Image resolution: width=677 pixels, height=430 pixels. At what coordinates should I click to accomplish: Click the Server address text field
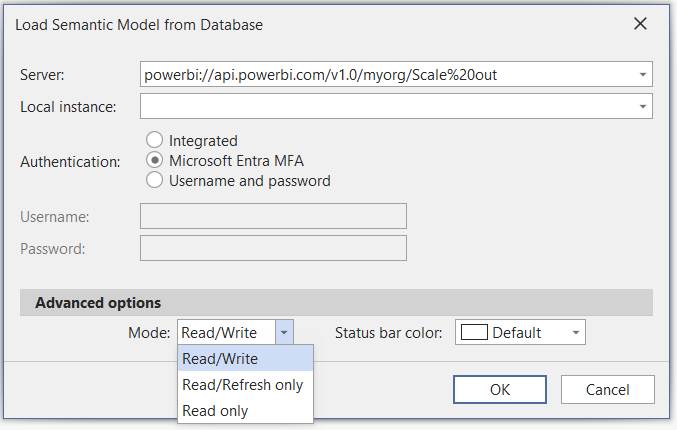pyautogui.click(x=385, y=74)
